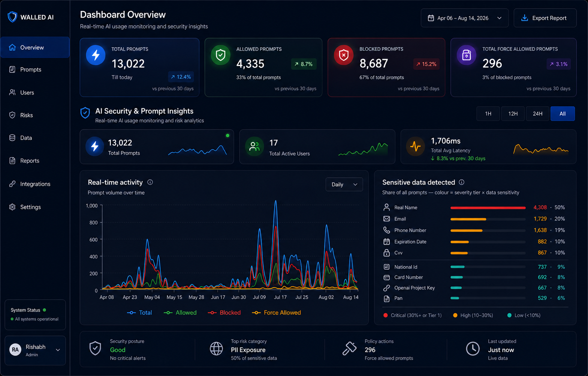This screenshot has width=588, height=376.
Task: Click the AI Security insights shield icon
Action: click(x=85, y=113)
